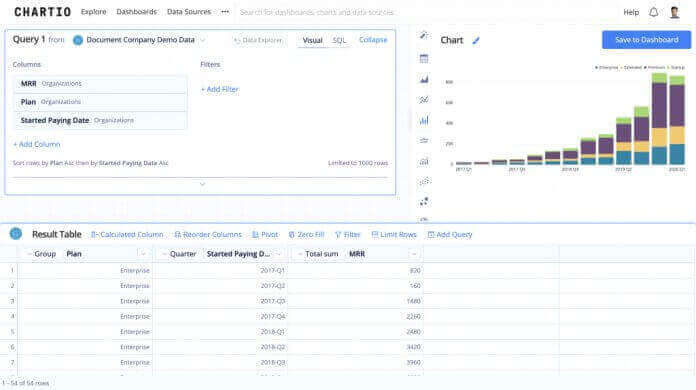The height and width of the screenshot is (390, 696).
Task: Open the notifications bell
Action: pyautogui.click(x=653, y=12)
